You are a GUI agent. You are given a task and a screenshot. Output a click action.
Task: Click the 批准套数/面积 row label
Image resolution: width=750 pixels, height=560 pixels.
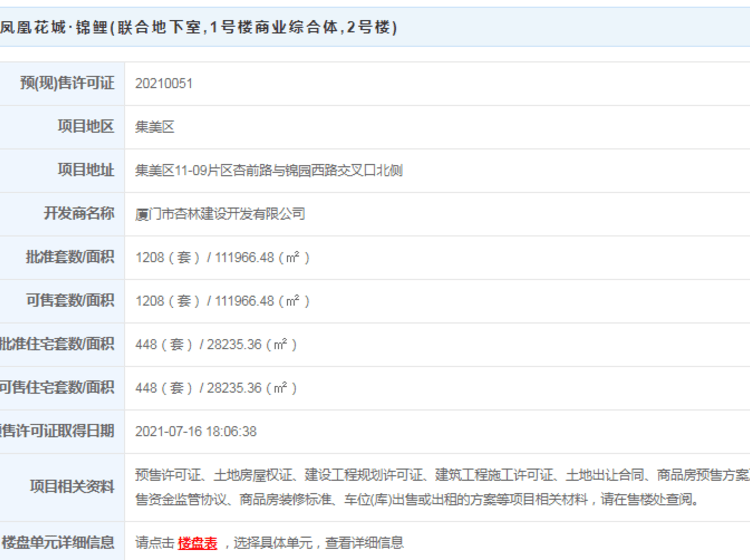(x=73, y=257)
